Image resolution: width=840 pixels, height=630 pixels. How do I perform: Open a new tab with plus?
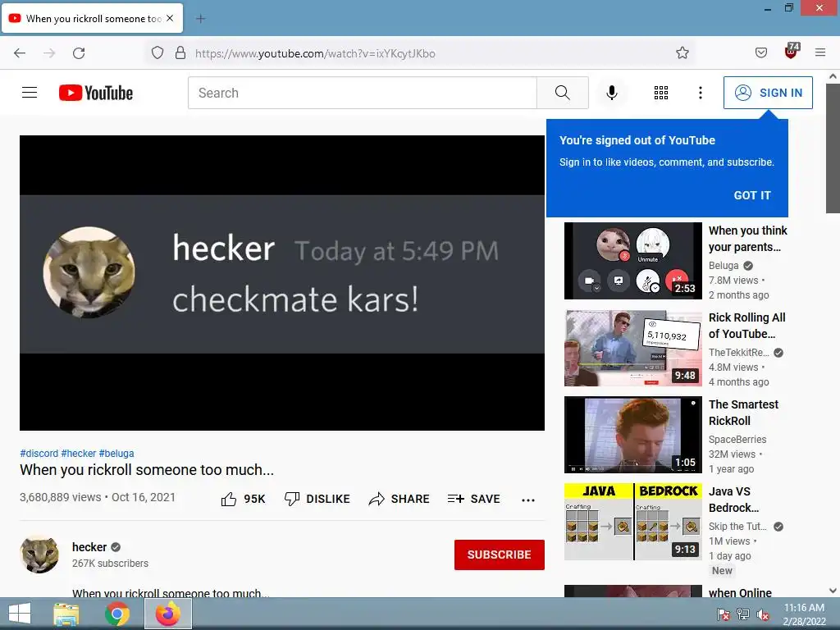coord(200,19)
